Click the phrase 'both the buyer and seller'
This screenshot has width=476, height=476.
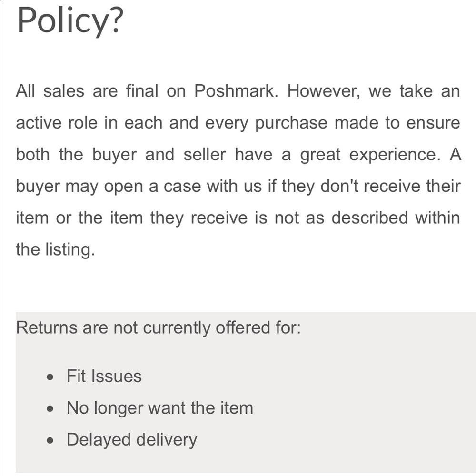pyautogui.click(x=121, y=154)
